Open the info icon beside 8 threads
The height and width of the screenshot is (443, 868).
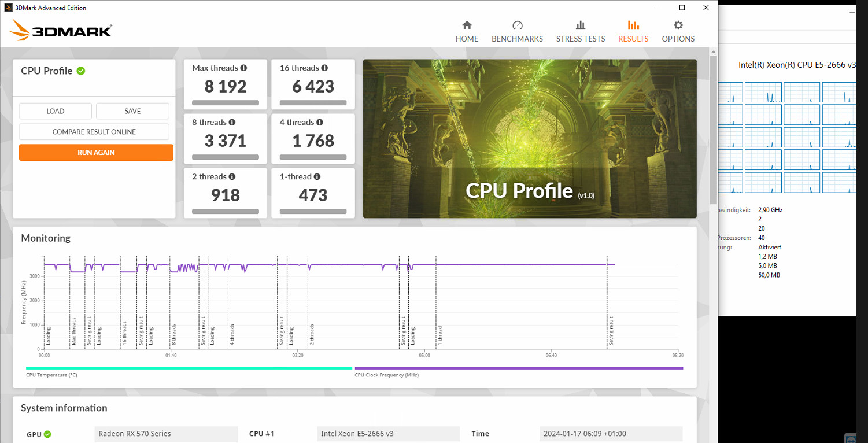coord(232,123)
